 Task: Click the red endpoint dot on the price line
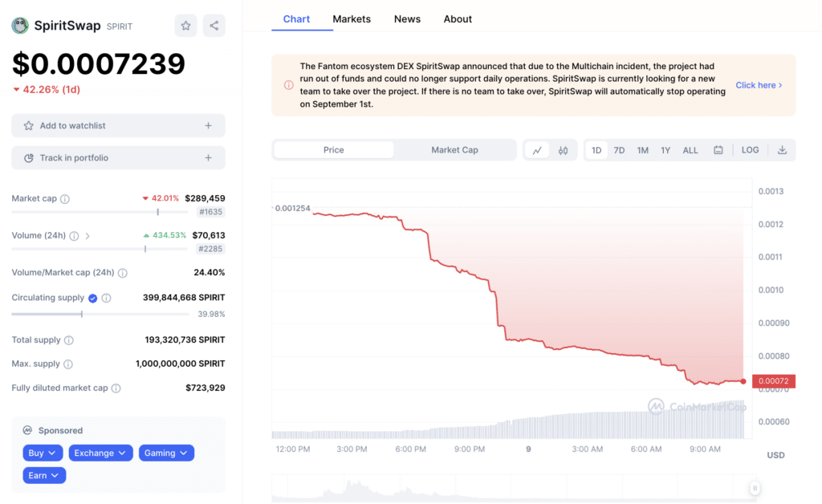pyautogui.click(x=743, y=381)
